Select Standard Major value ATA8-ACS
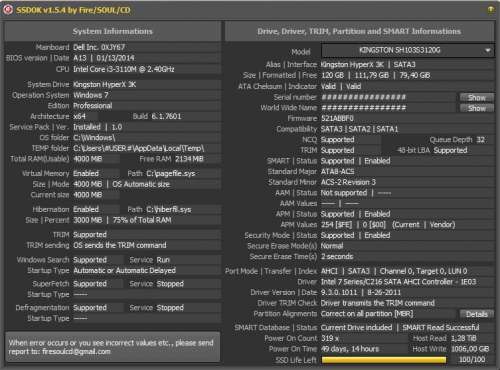 coord(337,172)
